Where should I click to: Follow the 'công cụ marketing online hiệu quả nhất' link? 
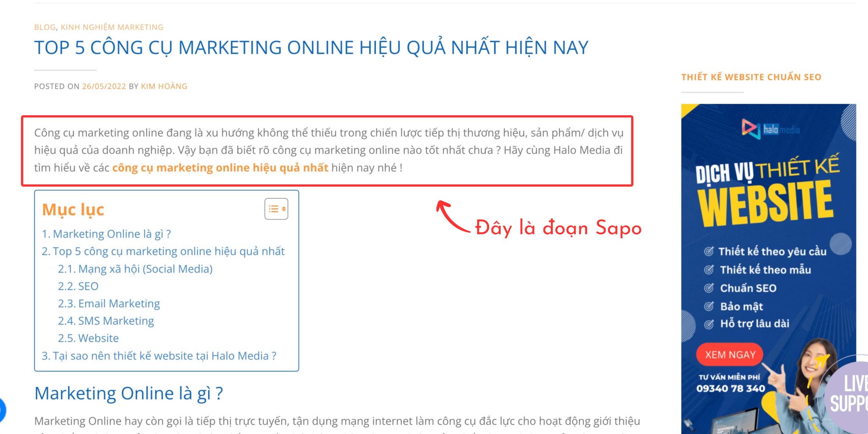click(220, 167)
